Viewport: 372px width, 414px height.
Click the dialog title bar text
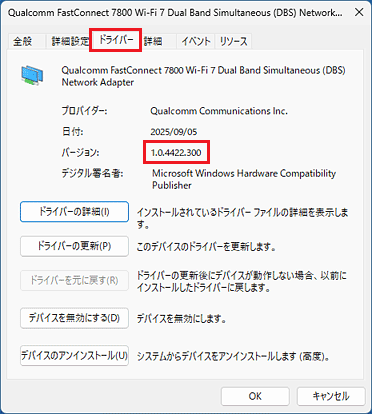pos(175,13)
